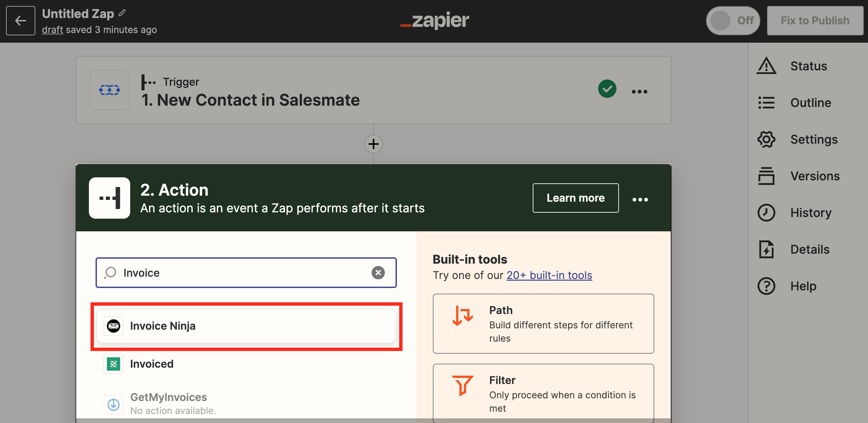
Task: Click the Path branching arrows icon
Action: (462, 315)
